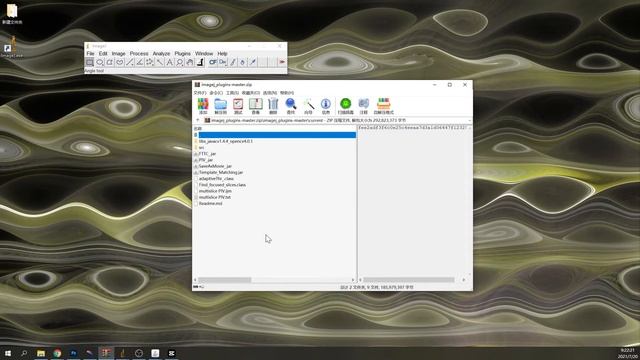Open the ImageJ shortcut on the desktop
The width and height of the screenshot is (640, 360).
(12, 47)
